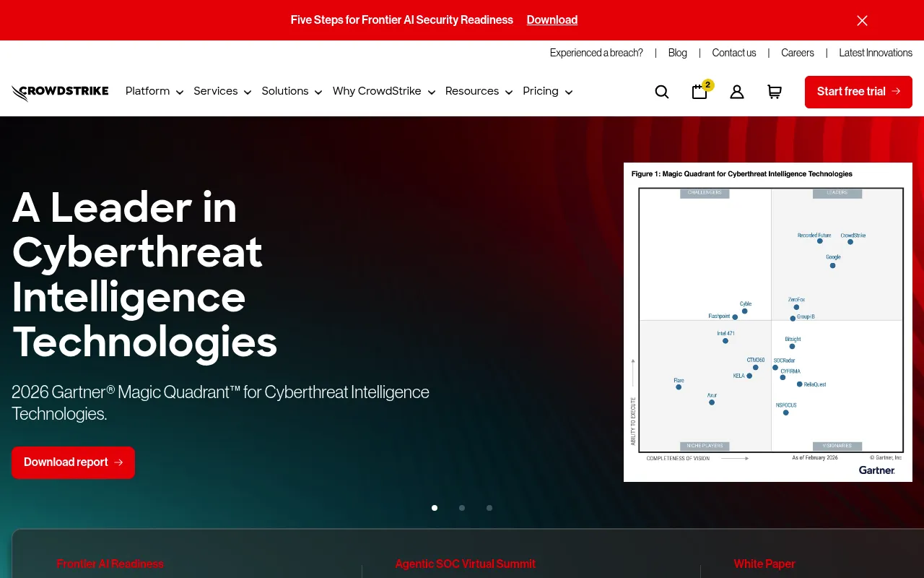Select the second carousel dot
This screenshot has width=924, height=578.
pos(462,508)
